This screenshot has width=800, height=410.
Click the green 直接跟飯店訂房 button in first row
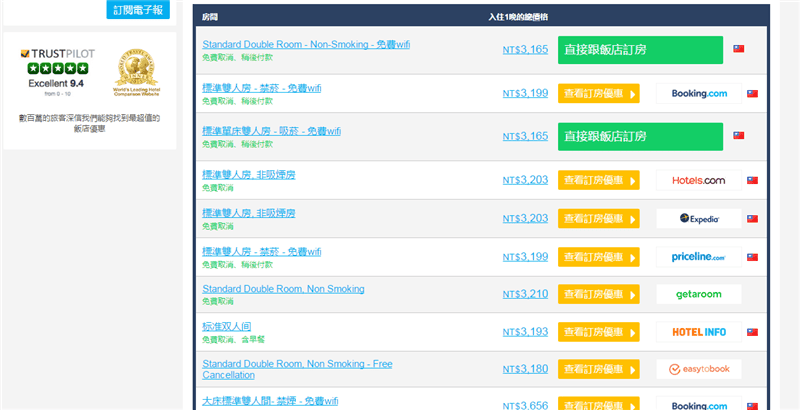pos(640,50)
